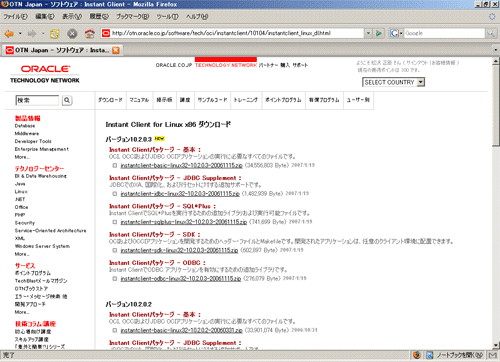Screen dimensions: 500x362
Task: Open the 履歴 menu
Action: 99,16
